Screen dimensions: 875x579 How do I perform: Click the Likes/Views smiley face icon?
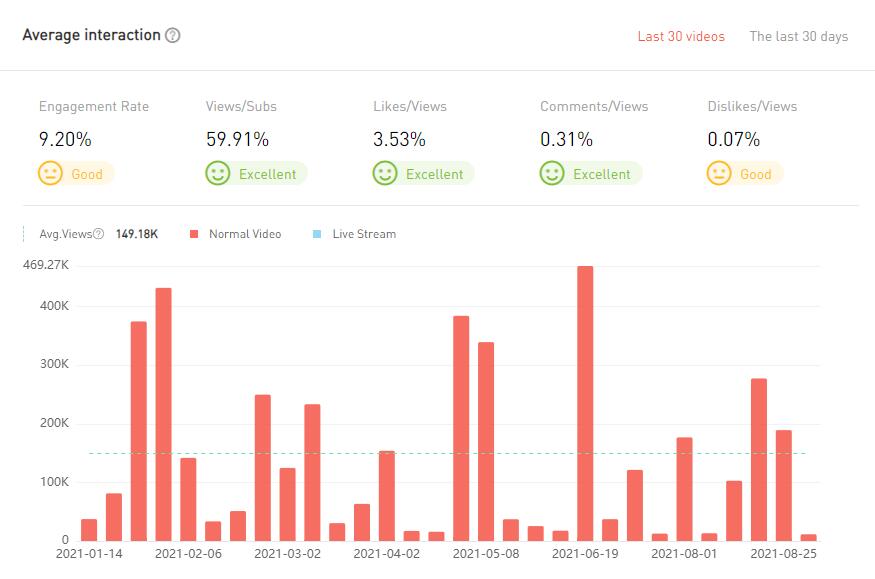tap(385, 173)
